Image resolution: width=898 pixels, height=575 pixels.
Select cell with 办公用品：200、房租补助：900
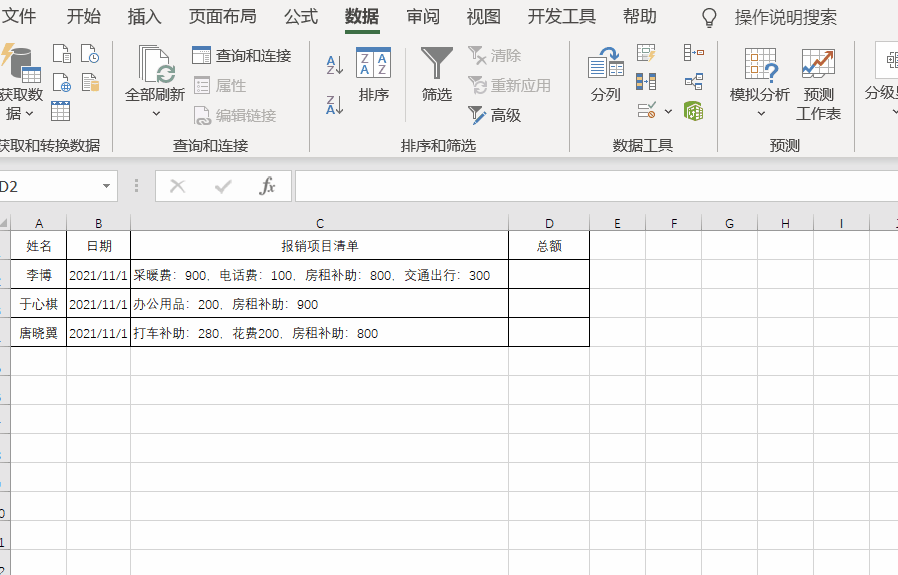point(320,304)
